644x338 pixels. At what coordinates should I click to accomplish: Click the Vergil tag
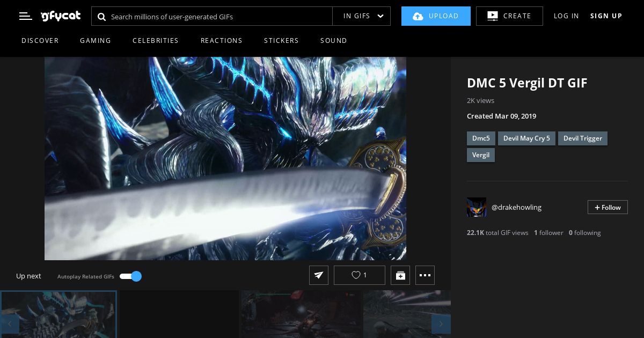pyautogui.click(x=481, y=155)
